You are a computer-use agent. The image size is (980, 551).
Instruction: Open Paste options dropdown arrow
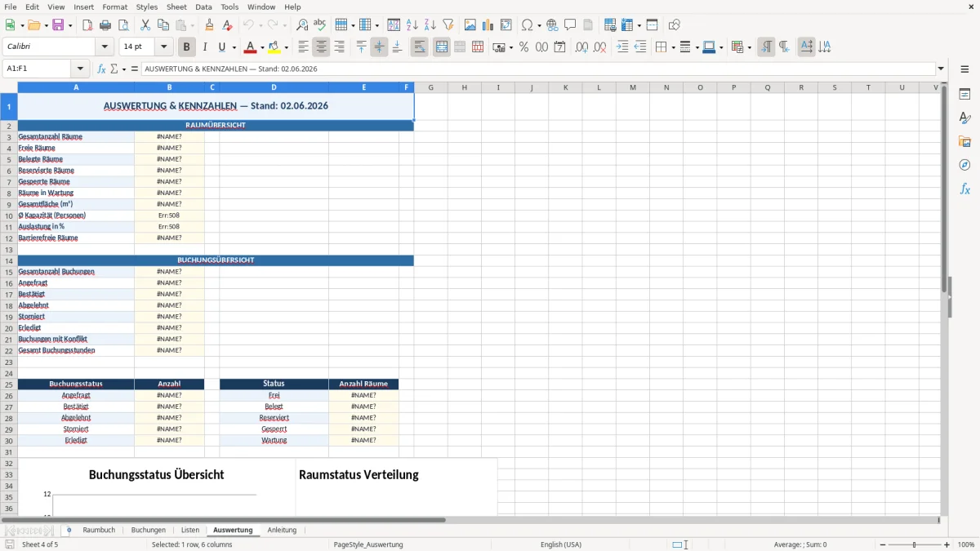(192, 25)
